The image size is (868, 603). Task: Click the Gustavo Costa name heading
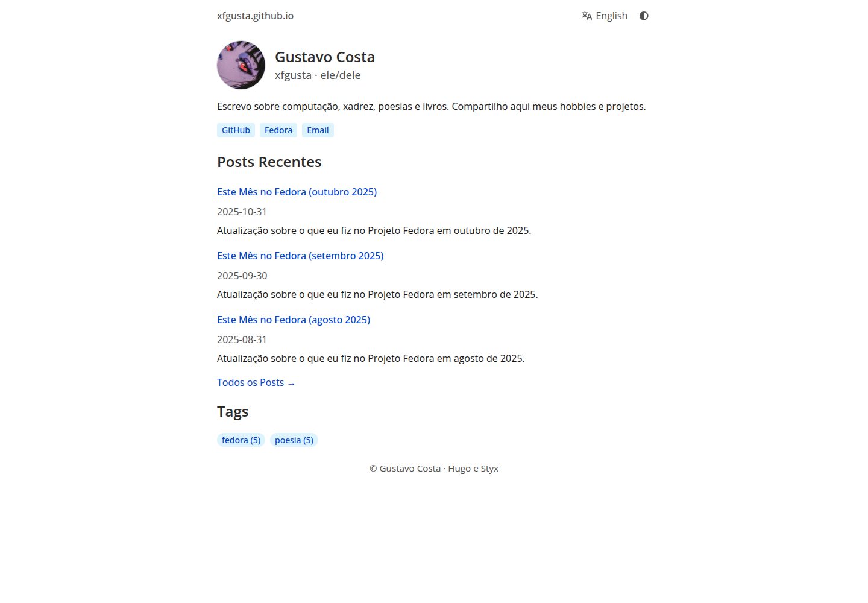(325, 57)
